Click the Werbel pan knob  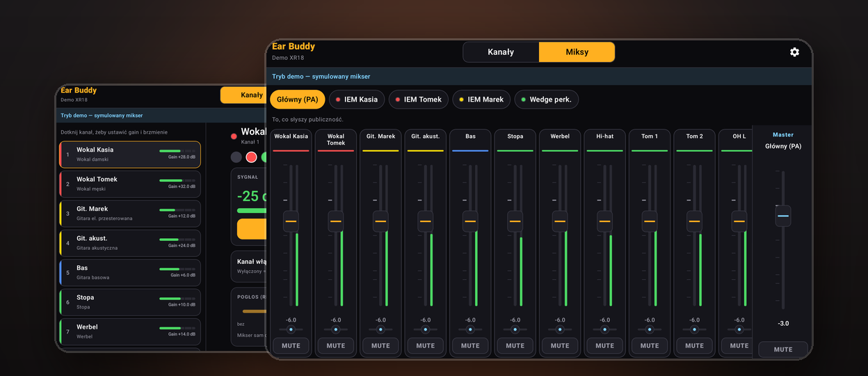[560, 329]
